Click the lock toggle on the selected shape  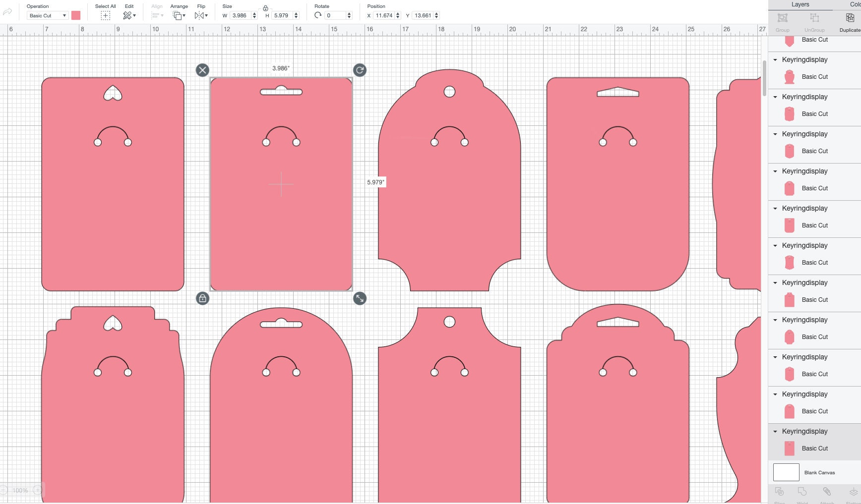pos(202,298)
